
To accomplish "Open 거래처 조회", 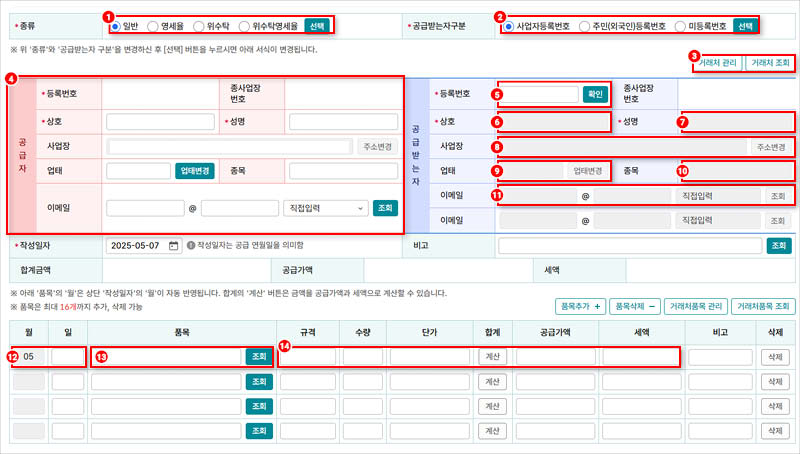I will point(770,63).
